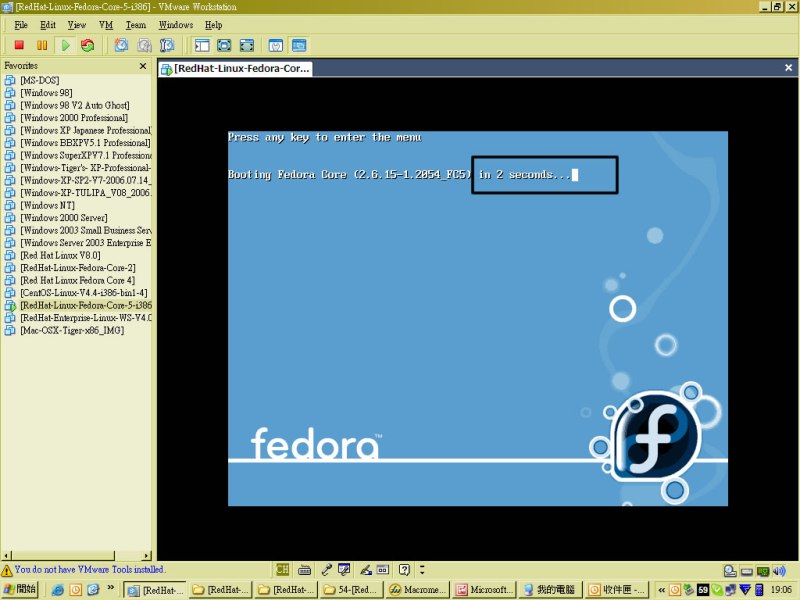Screen dimensions: 800x600
Task: Toggle the sidebar show/hide icon
Action: [x=202, y=45]
